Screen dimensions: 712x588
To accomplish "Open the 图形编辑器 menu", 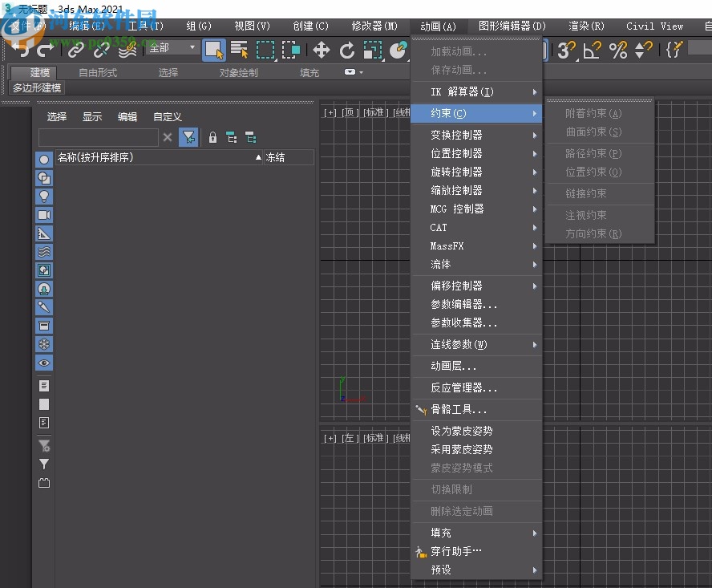I will 512,26.
